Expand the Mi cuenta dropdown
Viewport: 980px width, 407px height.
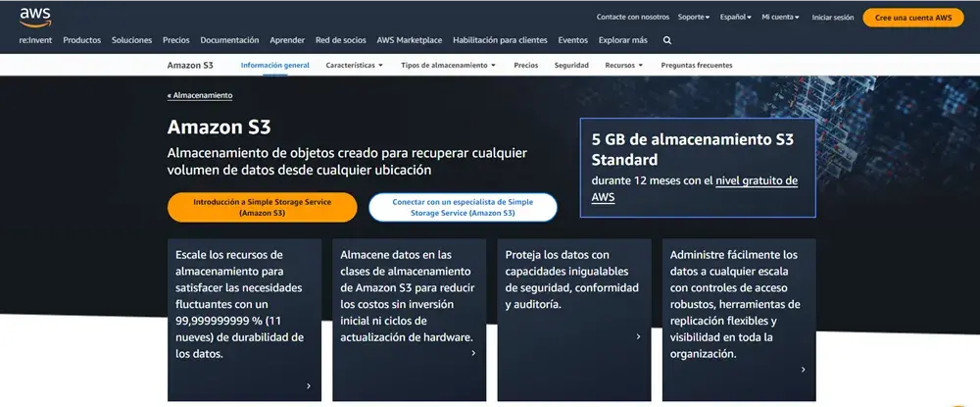pyautogui.click(x=780, y=17)
